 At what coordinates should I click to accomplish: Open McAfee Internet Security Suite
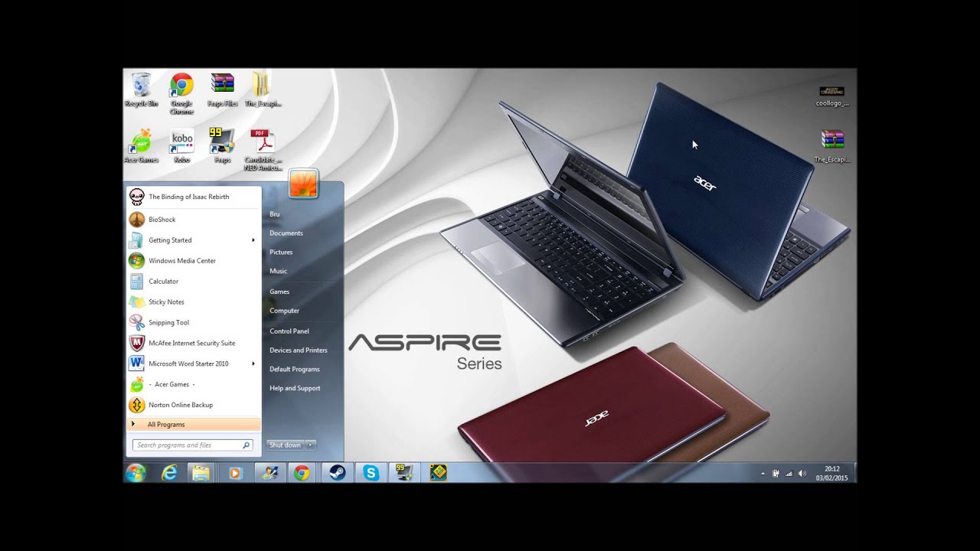[x=194, y=344]
